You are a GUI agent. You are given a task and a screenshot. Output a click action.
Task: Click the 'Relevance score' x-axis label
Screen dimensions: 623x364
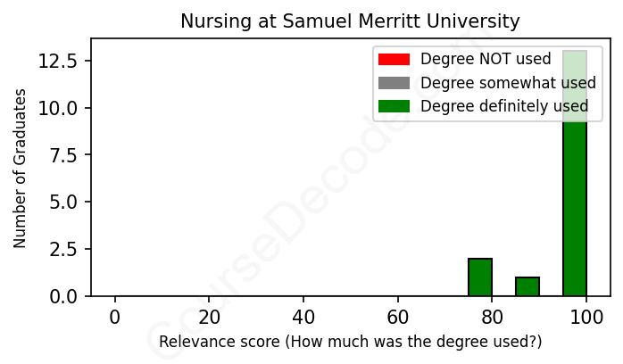(x=350, y=342)
